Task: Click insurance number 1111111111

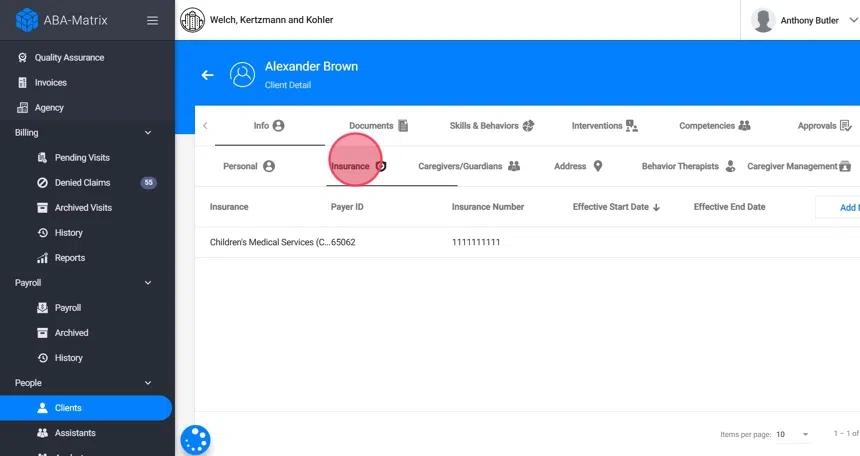Action: coord(476,242)
